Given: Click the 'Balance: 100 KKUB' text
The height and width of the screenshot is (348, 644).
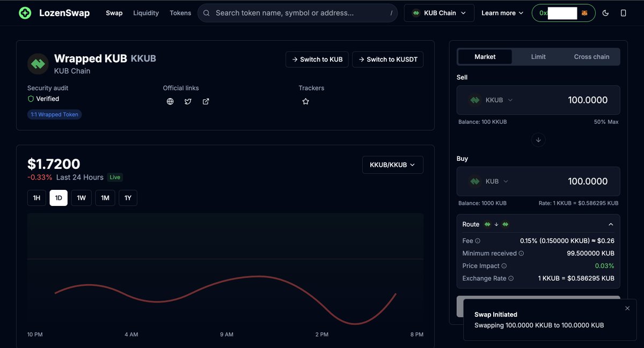Looking at the screenshot, I should click(x=482, y=122).
